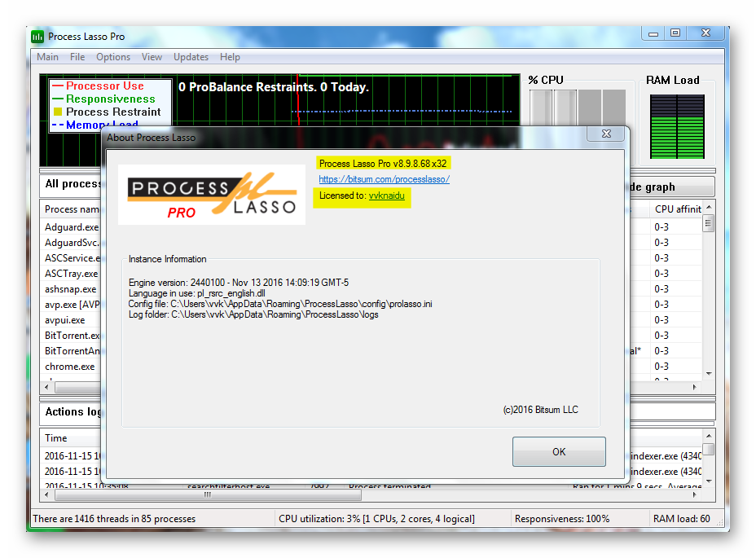Click the threads and processes status text
The height and width of the screenshot is (558, 756).
[114, 519]
